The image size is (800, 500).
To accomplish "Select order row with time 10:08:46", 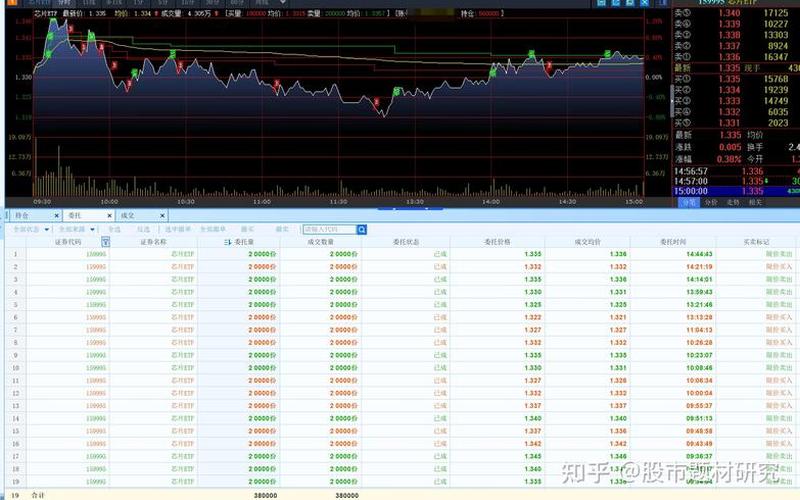I will pos(402,368).
